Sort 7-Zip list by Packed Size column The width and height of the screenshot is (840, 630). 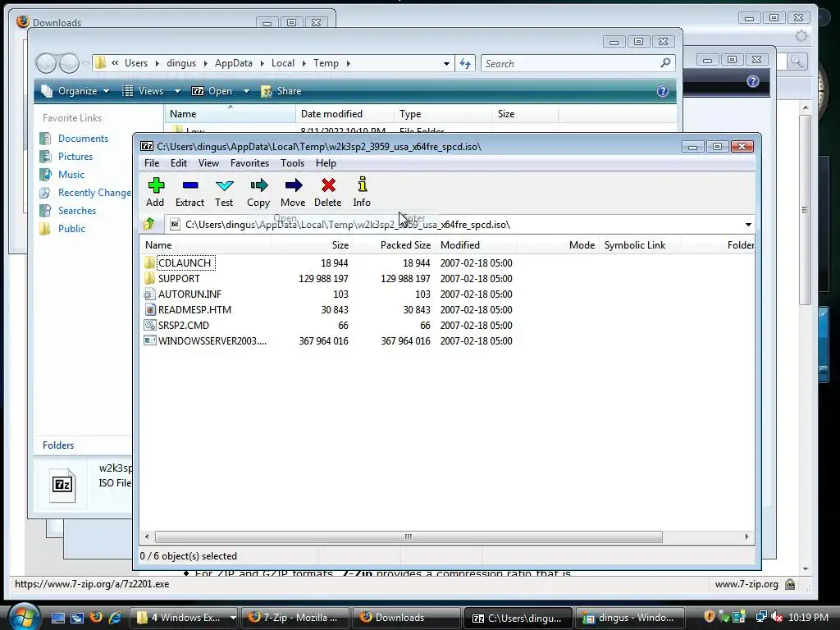pyautogui.click(x=395, y=244)
